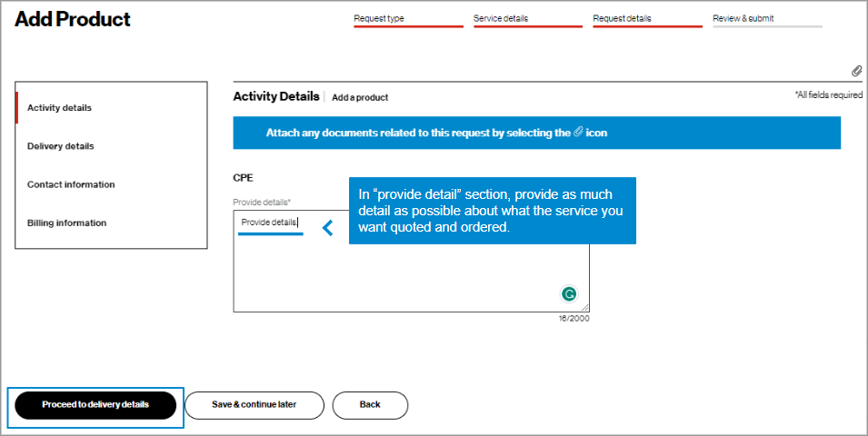Click the paperclip attachment icon at top right
This screenshot has width=868, height=436.
click(856, 71)
